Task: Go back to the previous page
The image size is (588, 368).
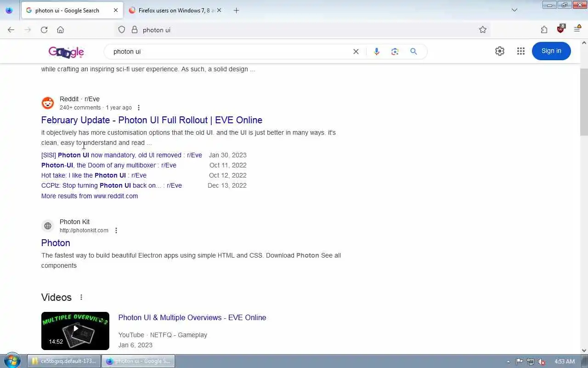Action: [x=11, y=30]
